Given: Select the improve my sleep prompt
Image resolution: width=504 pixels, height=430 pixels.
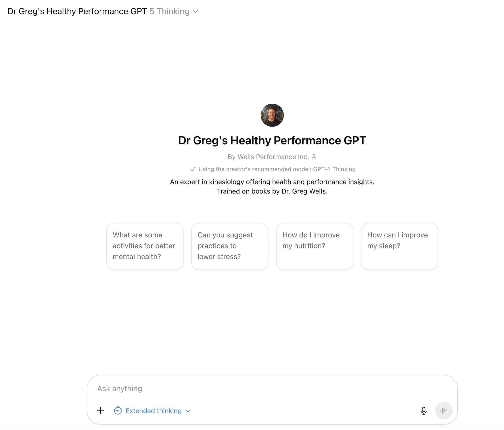Looking at the screenshot, I should coord(399,246).
